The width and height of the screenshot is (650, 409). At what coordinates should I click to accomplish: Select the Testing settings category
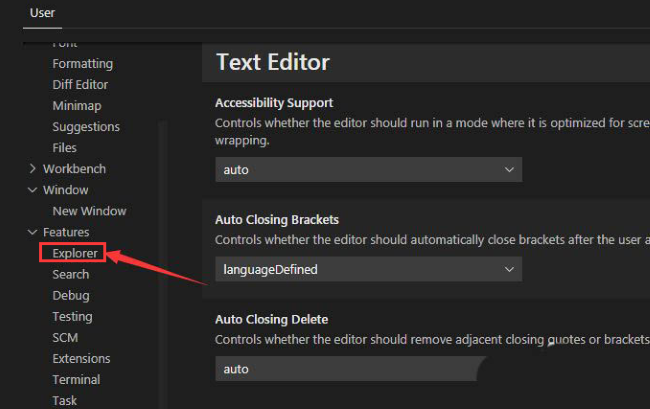(72, 316)
